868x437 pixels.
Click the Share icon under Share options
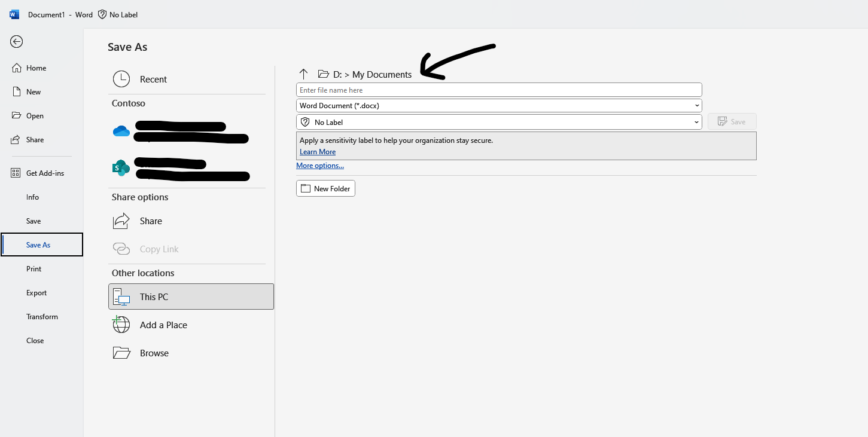[x=121, y=221]
